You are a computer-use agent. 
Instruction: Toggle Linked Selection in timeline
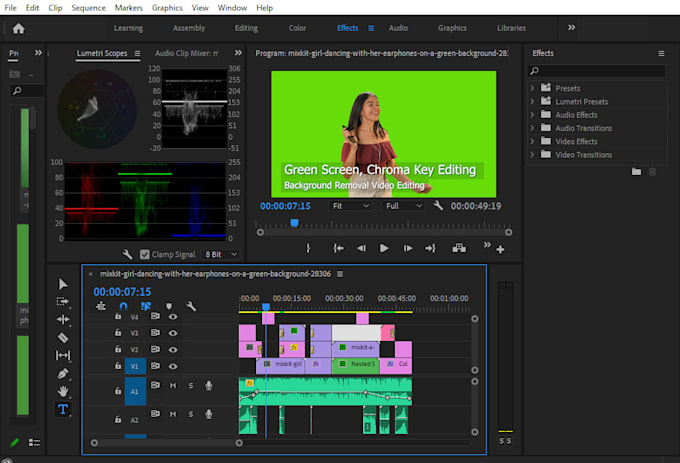[146, 306]
